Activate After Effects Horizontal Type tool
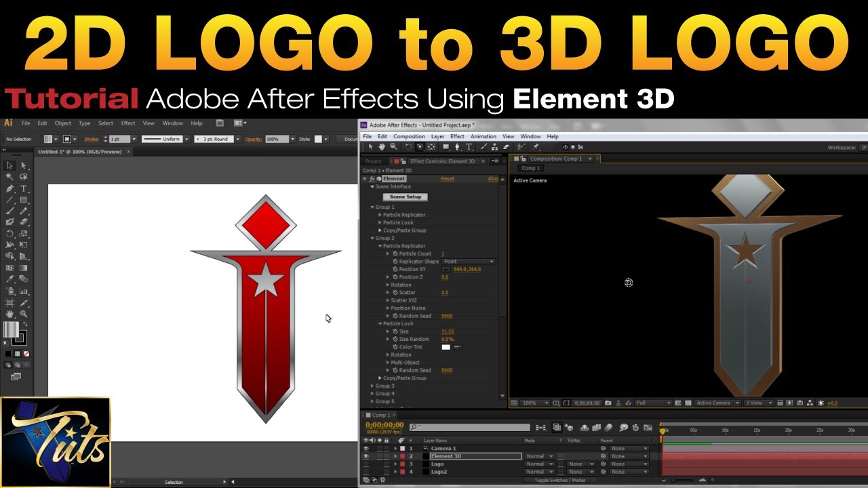This screenshot has height=488, width=868. [x=469, y=146]
